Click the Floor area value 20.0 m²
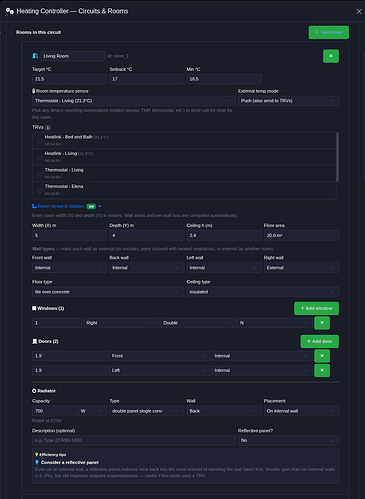The width and height of the screenshot is (365, 499). click(301, 235)
